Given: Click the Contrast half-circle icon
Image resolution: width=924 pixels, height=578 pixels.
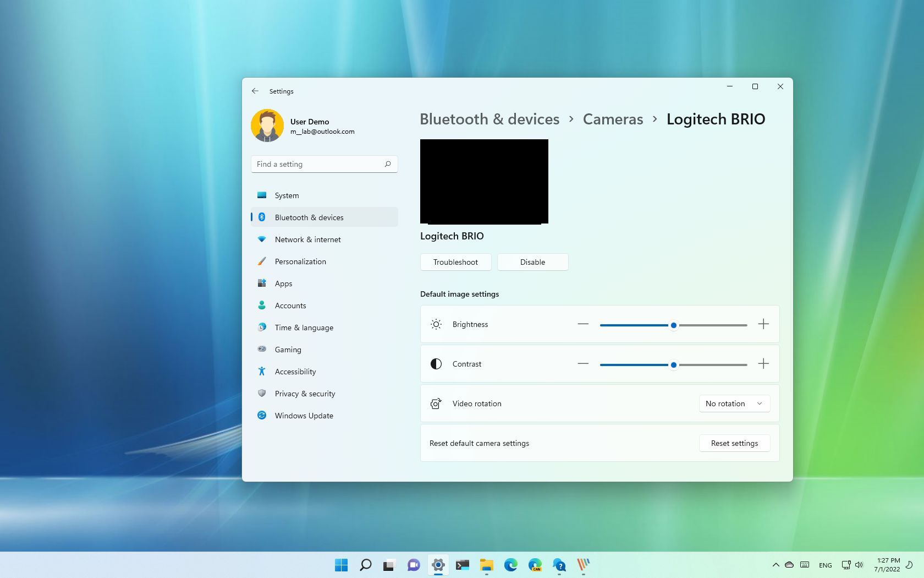Looking at the screenshot, I should pyautogui.click(x=436, y=364).
